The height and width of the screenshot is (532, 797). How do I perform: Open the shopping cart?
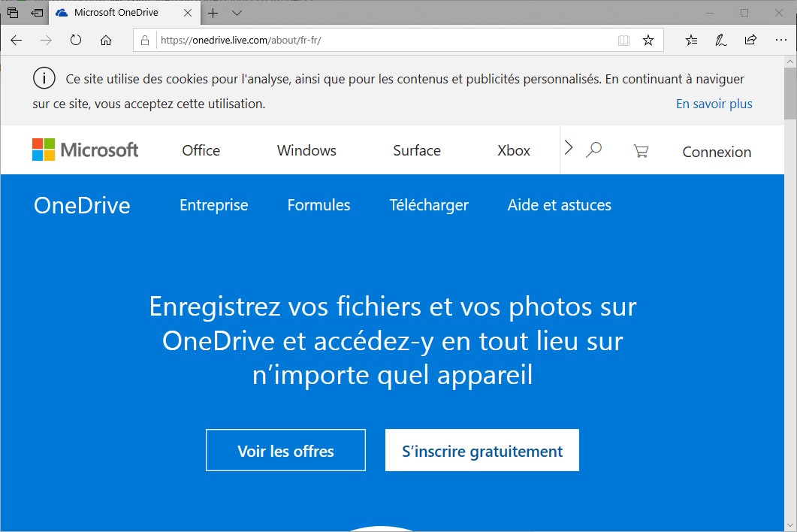641,151
